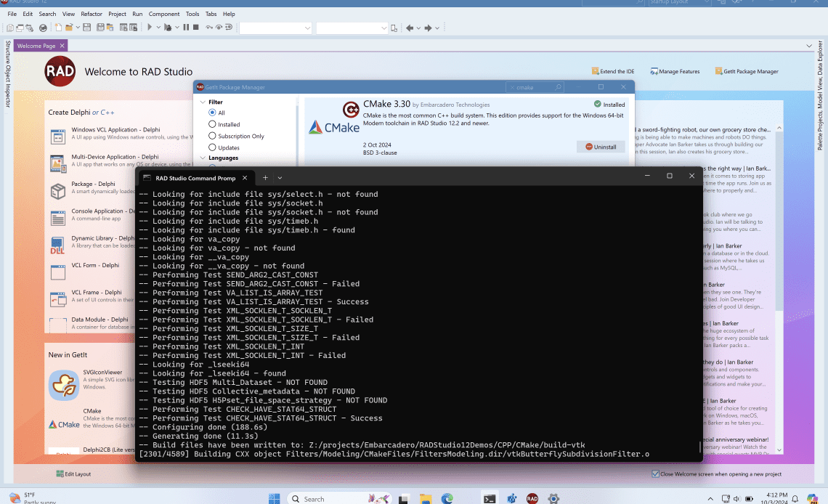The image size is (828, 504).
Task: Click the Trace Into debug icon
Action: (209, 28)
